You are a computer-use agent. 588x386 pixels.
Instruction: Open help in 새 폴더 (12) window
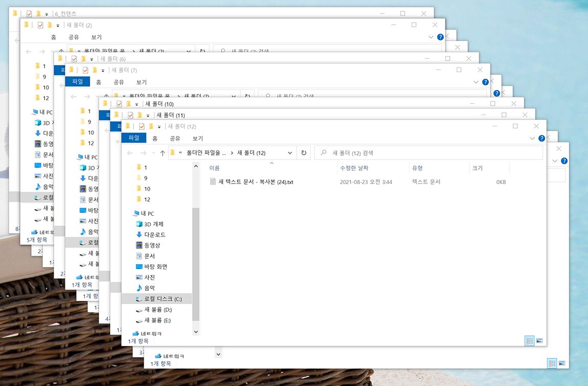tap(541, 139)
